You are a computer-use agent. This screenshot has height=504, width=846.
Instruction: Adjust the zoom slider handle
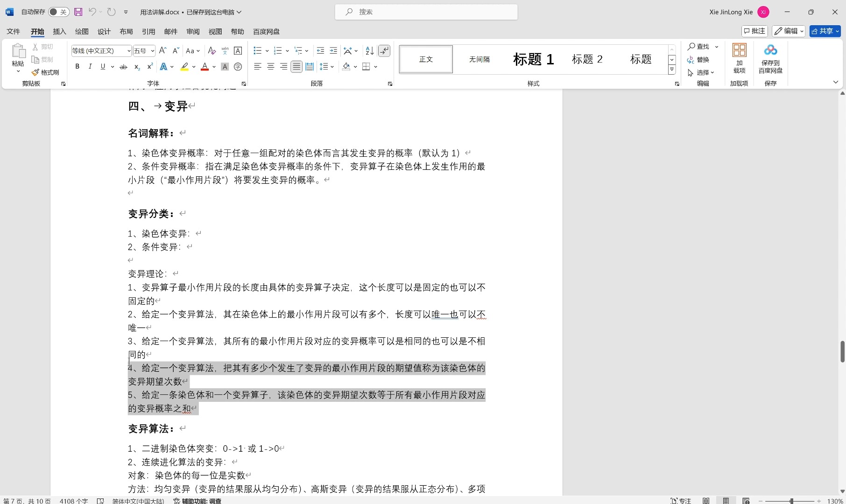tap(791, 501)
